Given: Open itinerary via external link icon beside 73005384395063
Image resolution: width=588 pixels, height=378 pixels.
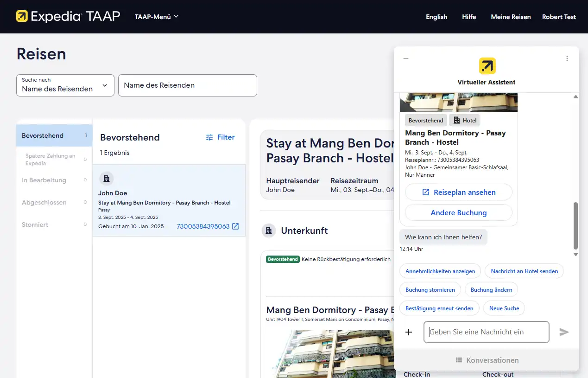Looking at the screenshot, I should 235,226.
